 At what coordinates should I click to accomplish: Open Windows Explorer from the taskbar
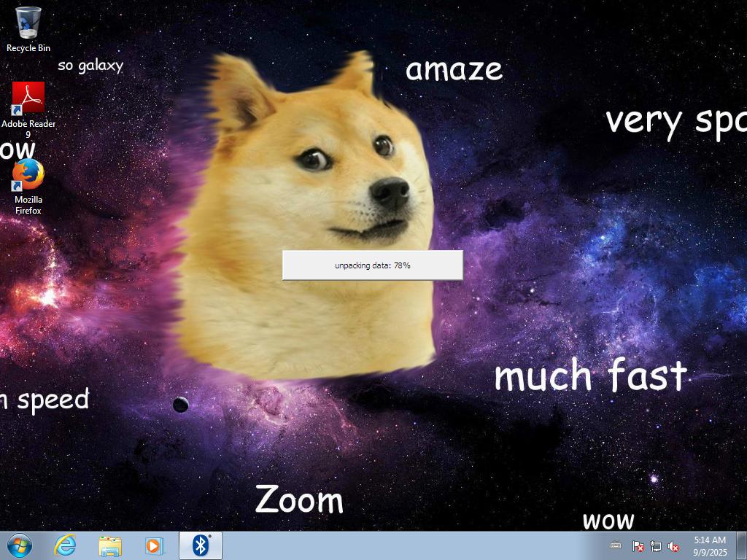click(110, 545)
